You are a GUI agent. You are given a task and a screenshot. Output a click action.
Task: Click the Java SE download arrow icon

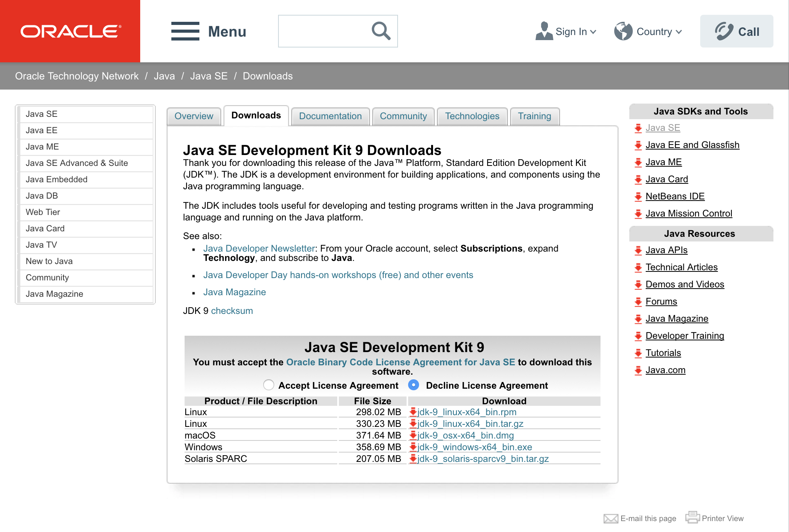(638, 128)
